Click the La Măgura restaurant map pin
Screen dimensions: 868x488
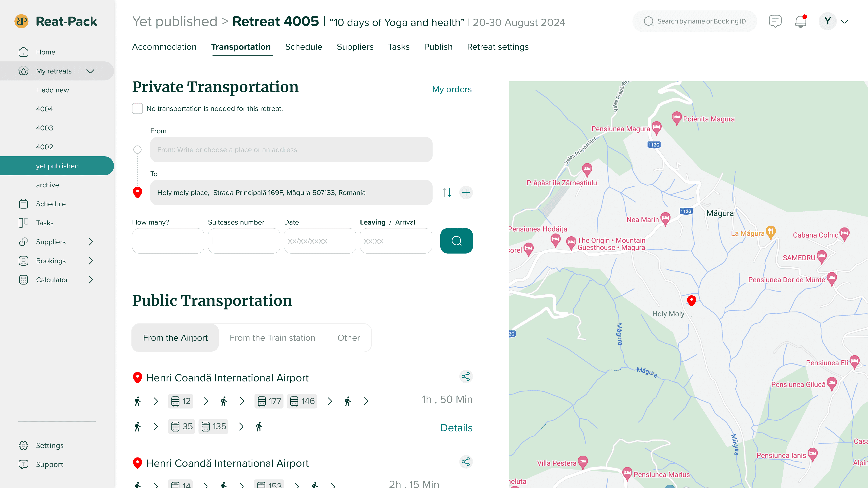pyautogui.click(x=771, y=232)
